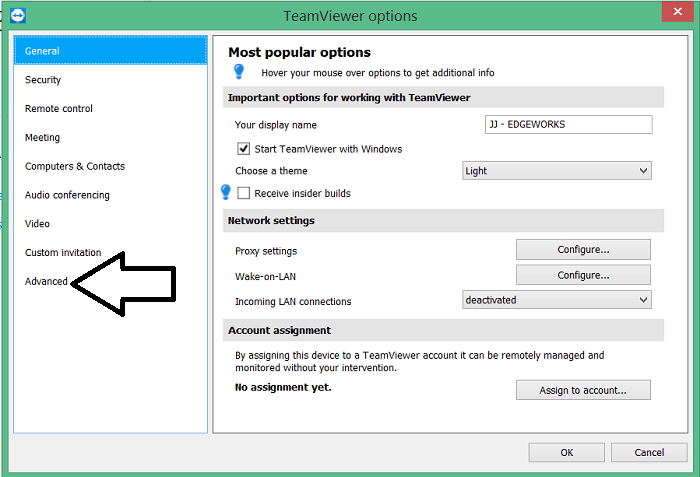Open Audio conferencing settings
Viewport: 700px width, 477px height.
tap(111, 195)
